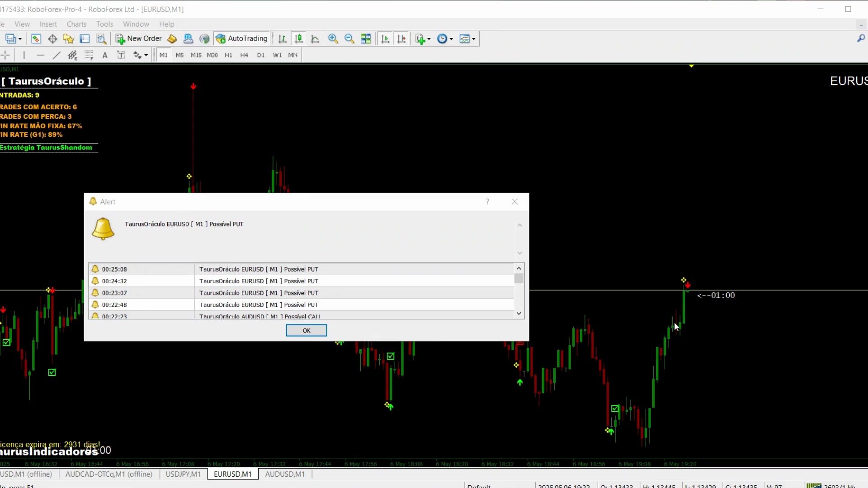Switch to AUDCAD-OTCq,M1 (offline) tab

pos(108,474)
